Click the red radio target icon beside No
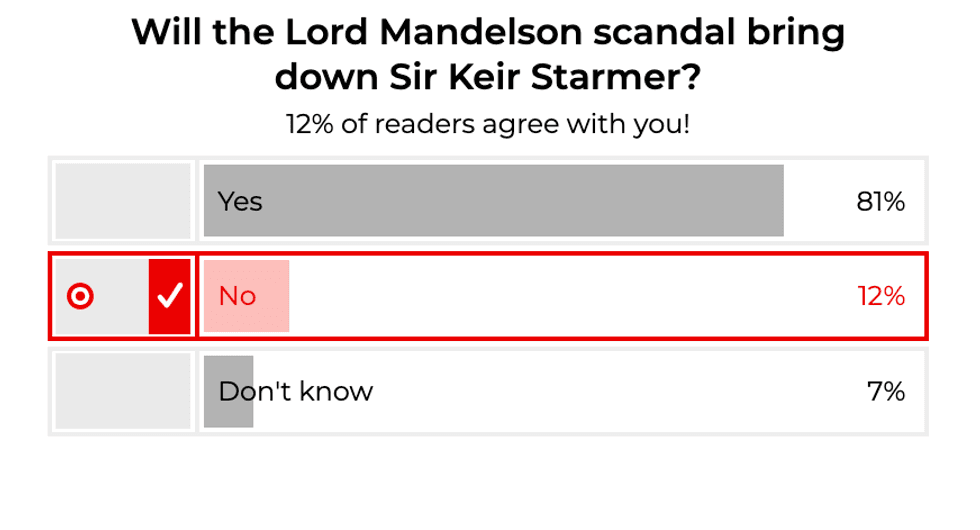Viewport: 980px width, 530px height. (80, 296)
